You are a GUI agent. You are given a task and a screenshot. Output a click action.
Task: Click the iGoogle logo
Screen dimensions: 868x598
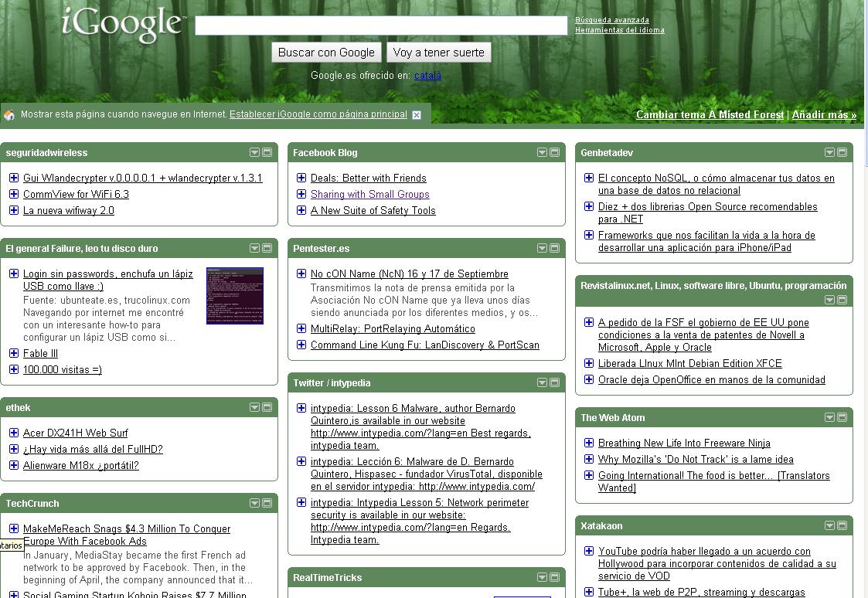point(122,25)
